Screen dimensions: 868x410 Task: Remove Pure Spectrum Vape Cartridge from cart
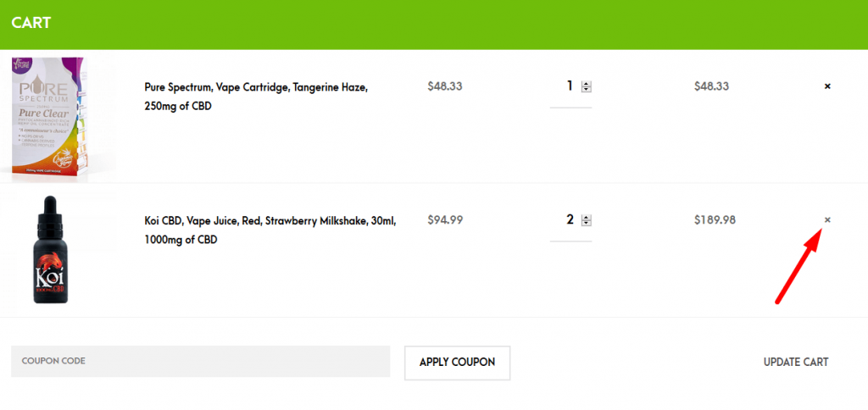pyautogui.click(x=827, y=86)
